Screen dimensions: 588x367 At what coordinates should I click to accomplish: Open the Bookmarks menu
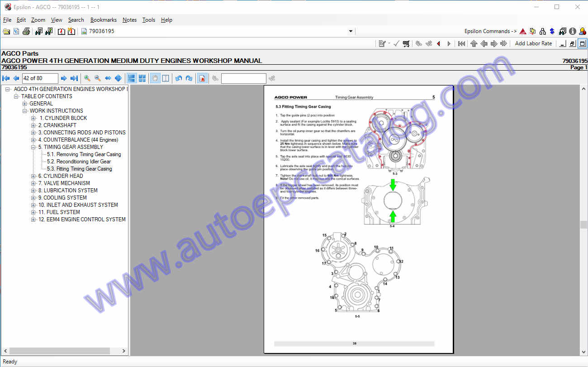click(x=103, y=20)
